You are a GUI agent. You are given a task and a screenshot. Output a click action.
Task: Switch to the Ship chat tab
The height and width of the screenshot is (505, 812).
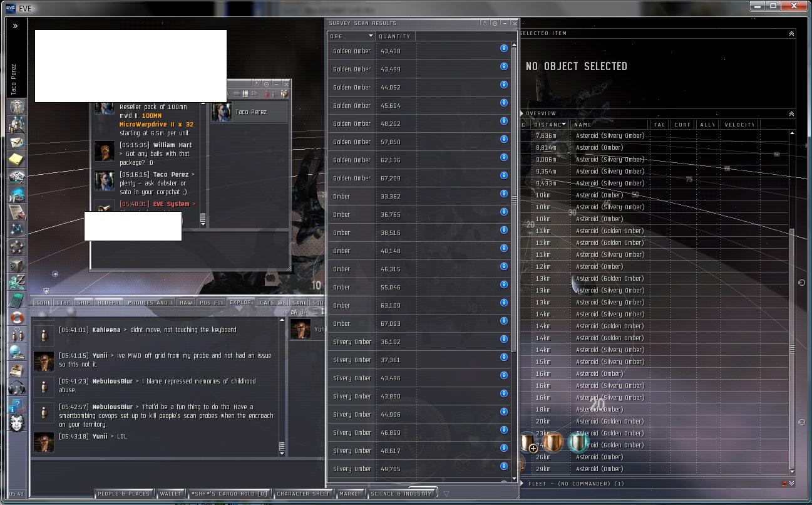pos(83,303)
